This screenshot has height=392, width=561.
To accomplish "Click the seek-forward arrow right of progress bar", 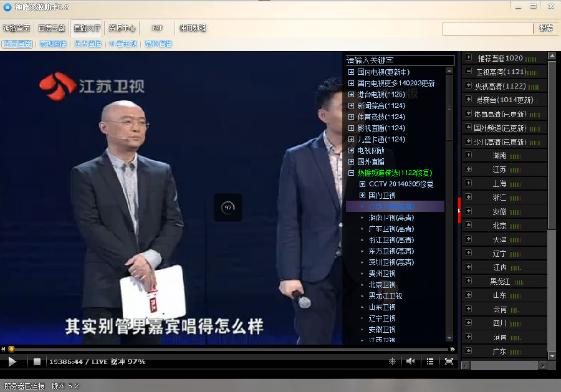I will click(x=453, y=350).
